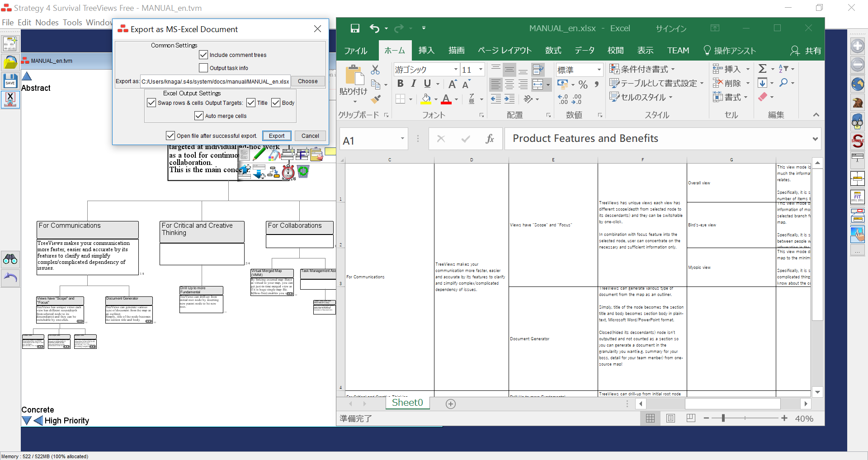Open the Tools menu in TreeViews
The image size is (868, 460).
[72, 23]
